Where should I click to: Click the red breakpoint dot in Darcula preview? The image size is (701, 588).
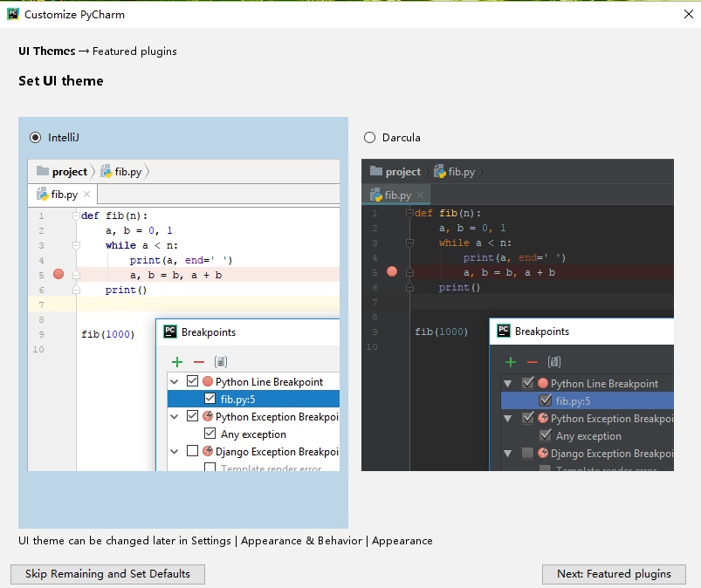(392, 271)
